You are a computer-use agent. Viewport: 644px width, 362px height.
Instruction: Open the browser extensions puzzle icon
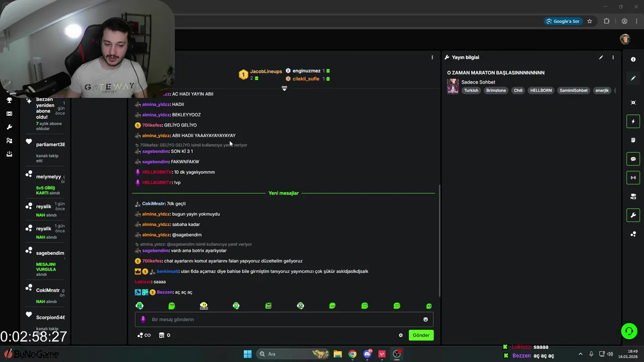606,21
